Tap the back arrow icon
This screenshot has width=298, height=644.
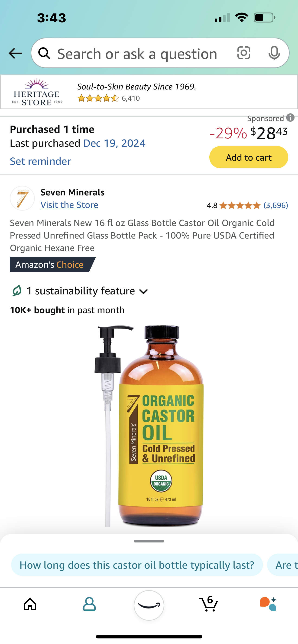(15, 53)
